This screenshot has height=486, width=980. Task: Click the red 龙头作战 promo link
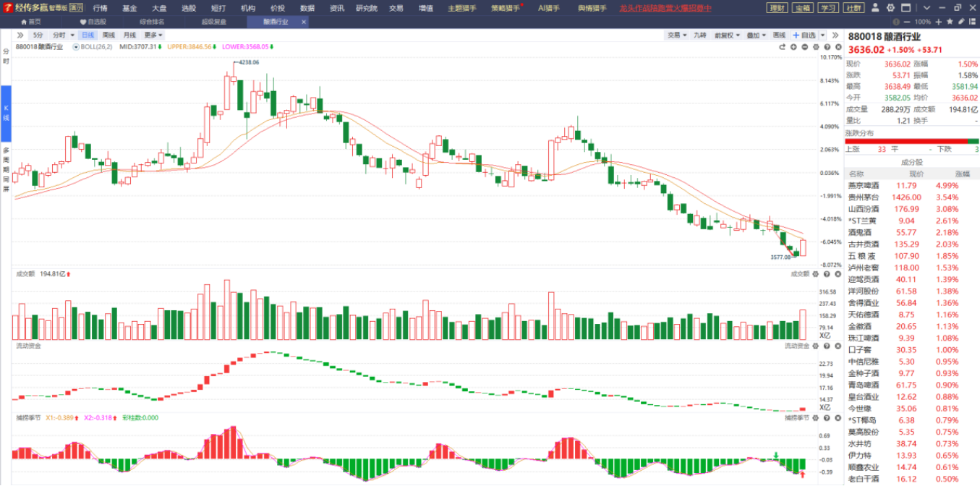[x=665, y=9]
